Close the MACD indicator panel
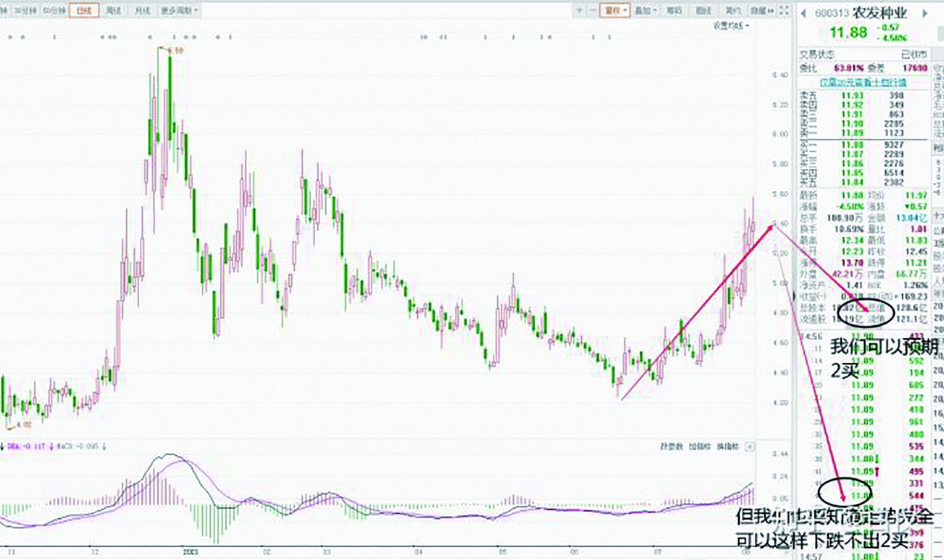The width and height of the screenshot is (944, 560). coord(750,447)
